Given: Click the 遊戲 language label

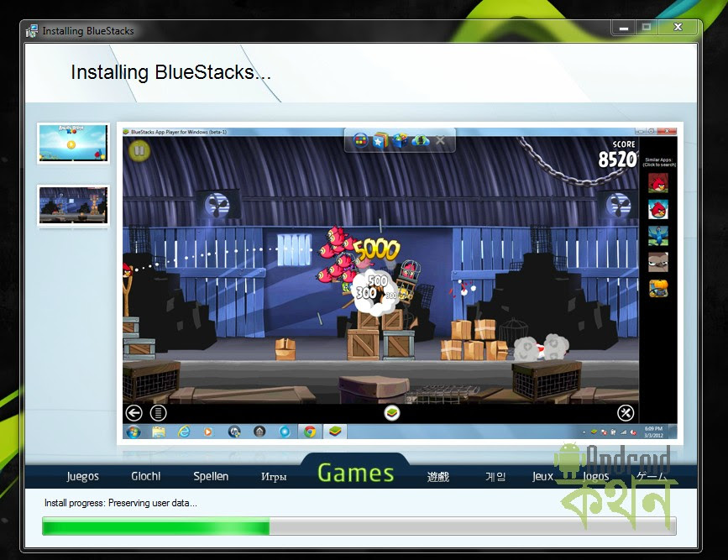Looking at the screenshot, I should pos(437,477).
